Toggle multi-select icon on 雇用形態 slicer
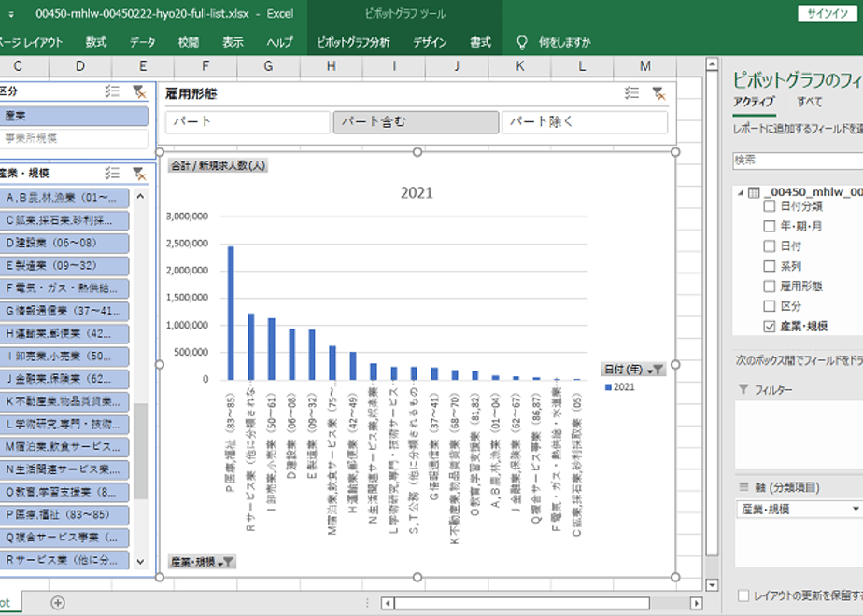The image size is (863, 616). click(631, 93)
